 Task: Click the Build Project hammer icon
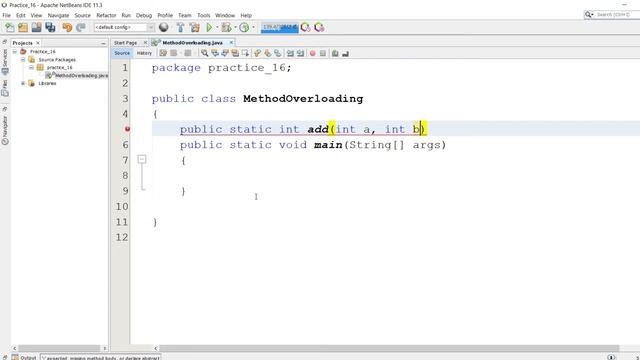point(180,27)
